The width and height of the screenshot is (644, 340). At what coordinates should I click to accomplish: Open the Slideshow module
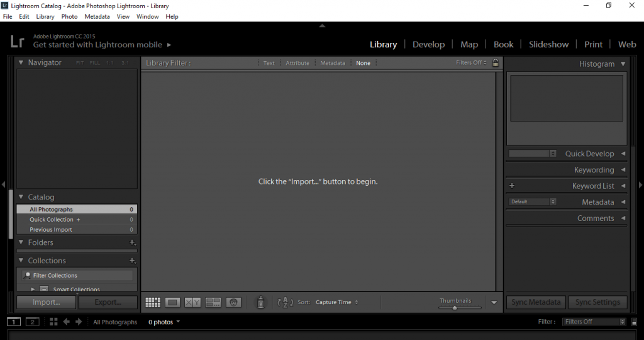tap(548, 45)
